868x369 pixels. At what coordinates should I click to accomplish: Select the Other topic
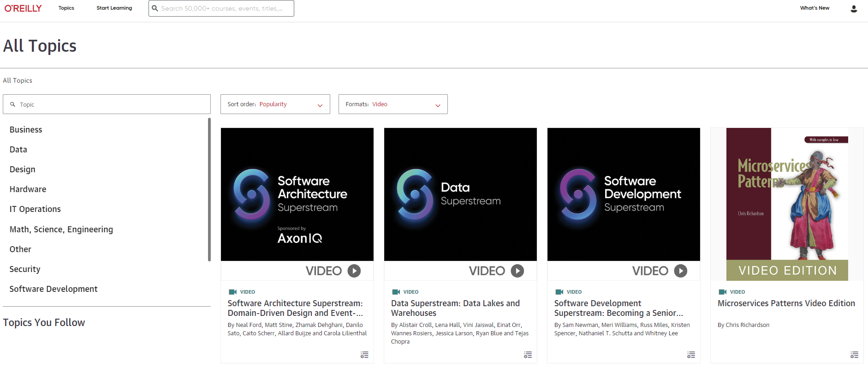pos(20,249)
